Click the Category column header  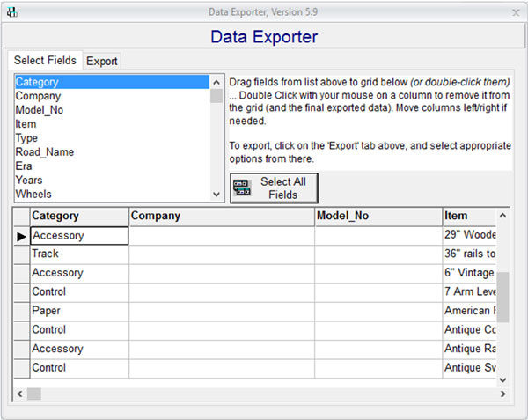[79, 216]
